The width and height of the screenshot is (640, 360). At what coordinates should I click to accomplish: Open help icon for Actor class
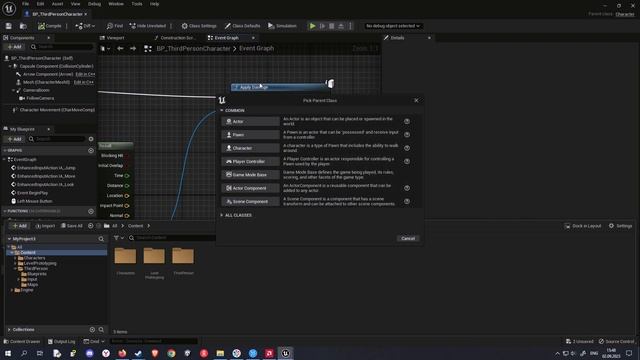click(407, 122)
